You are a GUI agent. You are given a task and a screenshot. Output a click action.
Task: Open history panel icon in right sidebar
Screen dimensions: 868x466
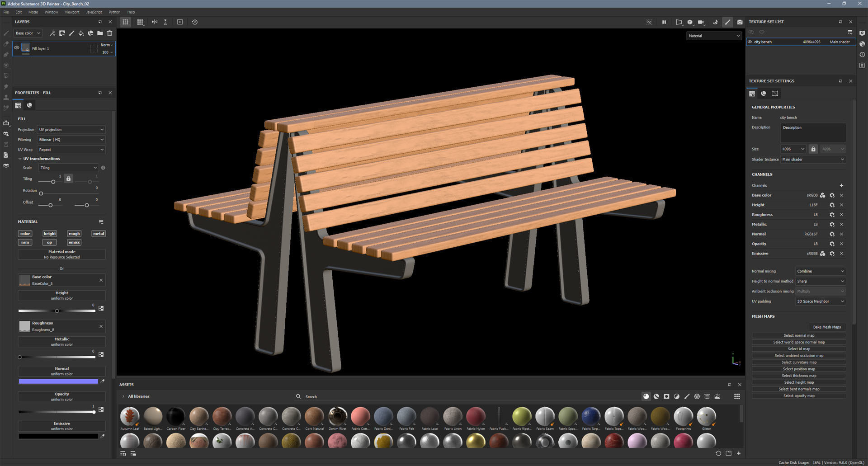click(862, 55)
